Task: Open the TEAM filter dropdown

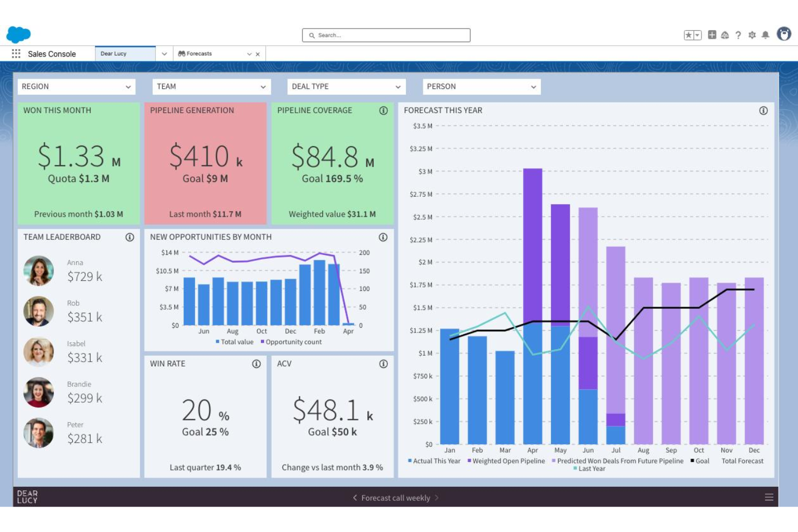Action: [211, 86]
